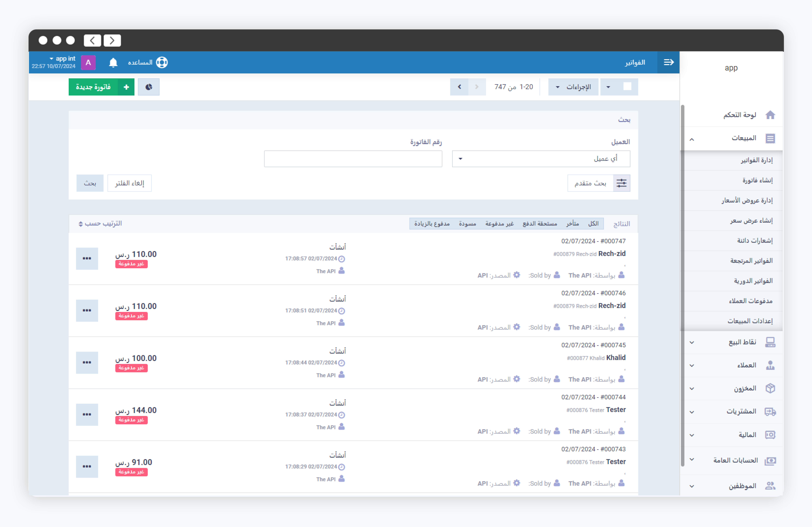Viewport: 812px width, 527px height.
Task: Open the الإجراءات actions dropdown
Action: 573,87
